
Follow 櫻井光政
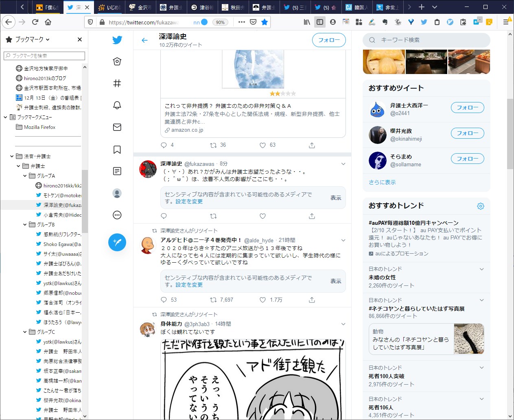pyautogui.click(x=467, y=133)
